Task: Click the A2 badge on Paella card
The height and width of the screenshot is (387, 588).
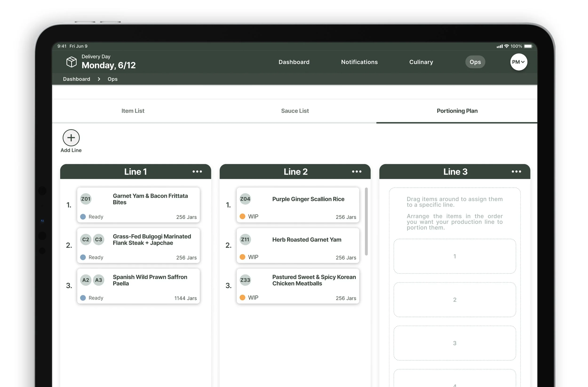Action: tap(86, 280)
